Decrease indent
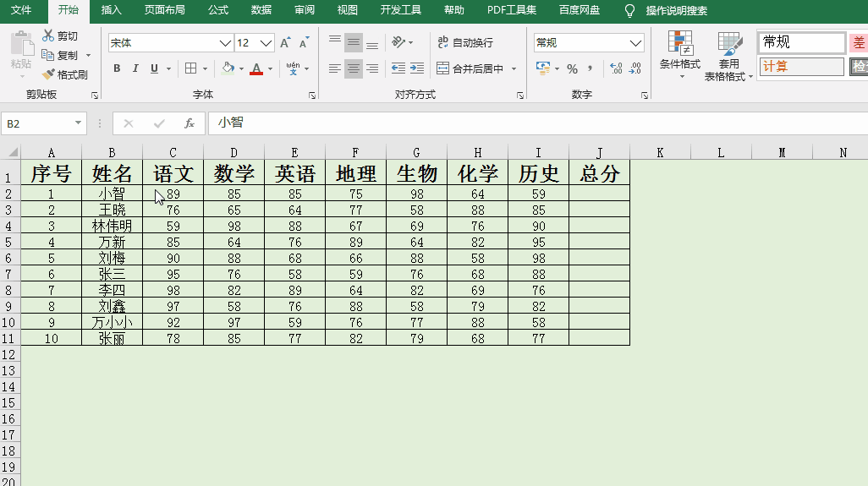Screen dimensions: 868x486 [398, 68]
